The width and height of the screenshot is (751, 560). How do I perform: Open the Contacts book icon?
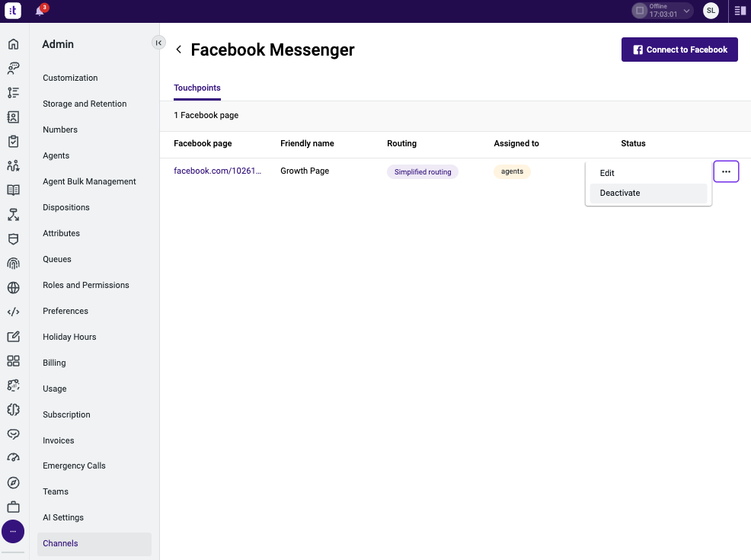coord(14,117)
